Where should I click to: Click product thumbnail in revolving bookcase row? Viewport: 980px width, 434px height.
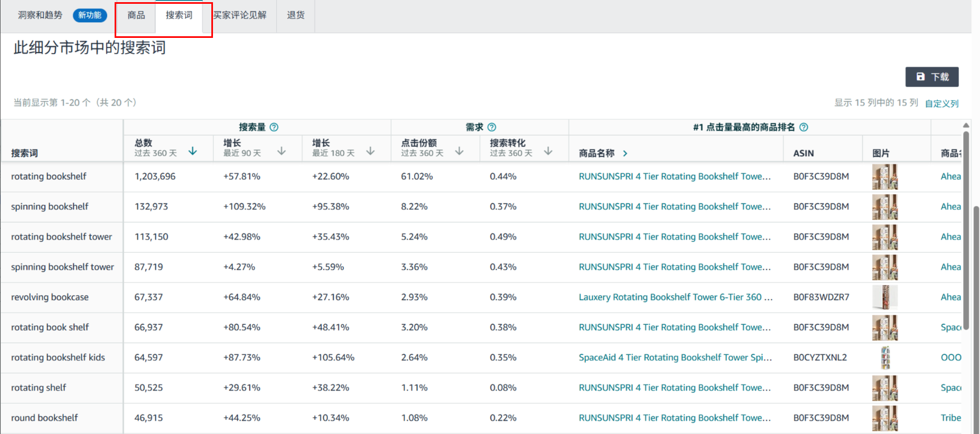885,297
